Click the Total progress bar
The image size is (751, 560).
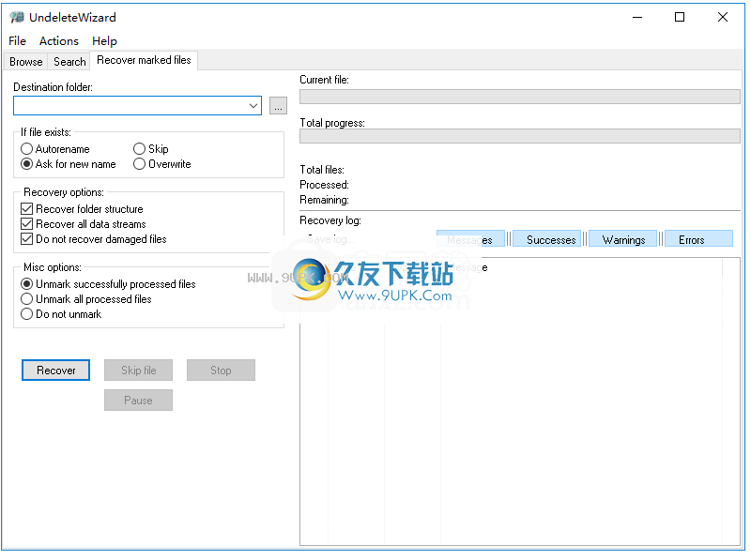(x=520, y=136)
